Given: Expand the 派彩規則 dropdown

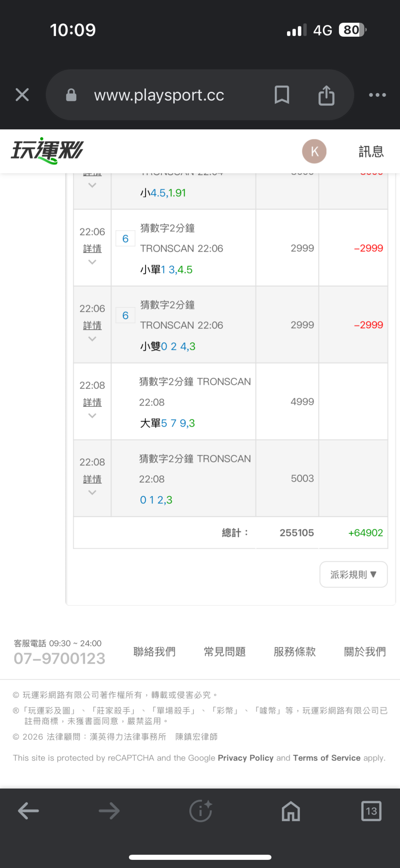Looking at the screenshot, I should tap(353, 574).
